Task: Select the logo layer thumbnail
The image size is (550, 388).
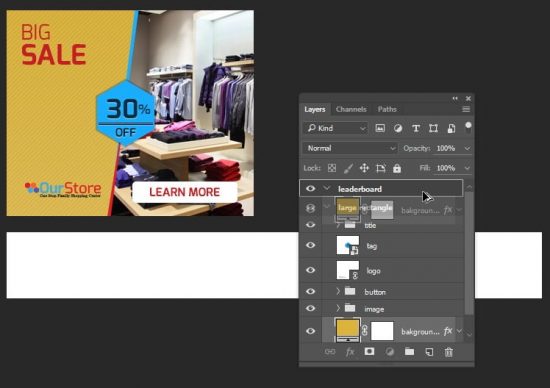Action: [x=348, y=270]
